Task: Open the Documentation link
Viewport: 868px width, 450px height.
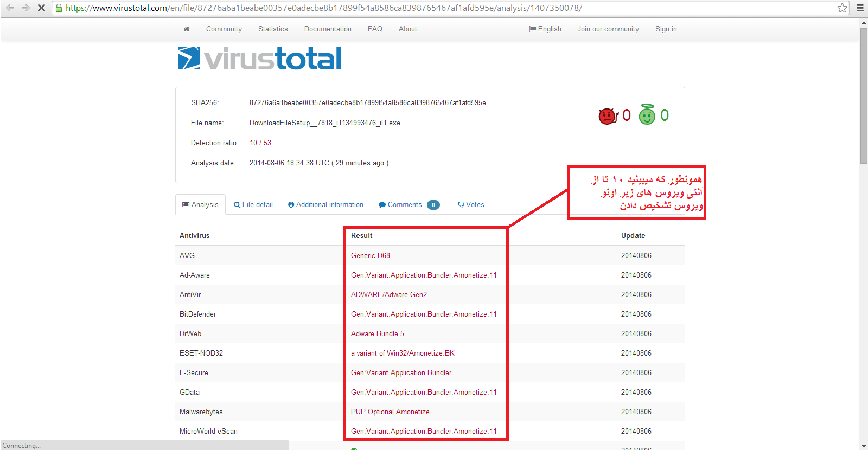Action: point(328,29)
